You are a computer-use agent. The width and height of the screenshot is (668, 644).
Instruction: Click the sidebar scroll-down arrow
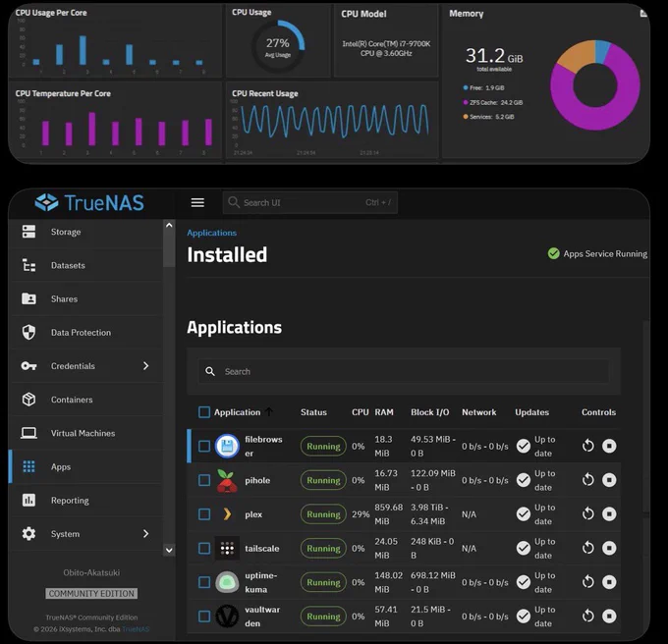coord(169,550)
